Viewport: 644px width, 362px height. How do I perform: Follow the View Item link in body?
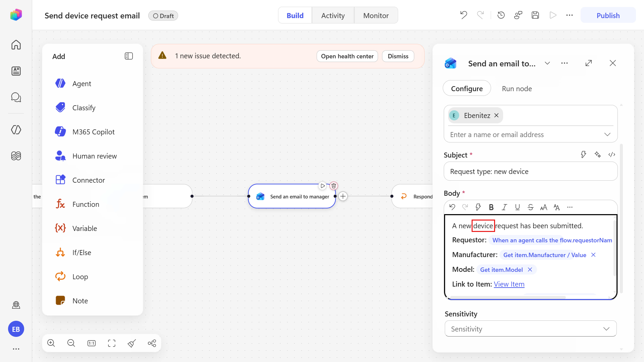pos(509,284)
